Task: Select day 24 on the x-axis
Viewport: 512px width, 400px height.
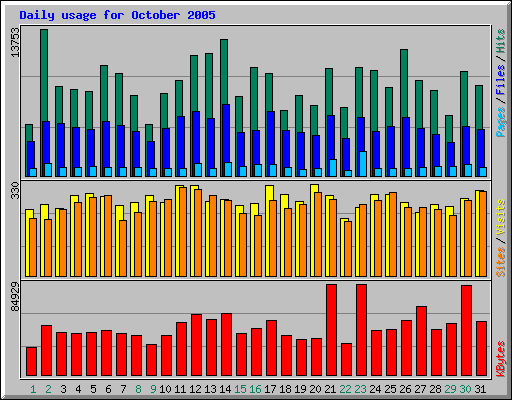Action: click(x=375, y=389)
